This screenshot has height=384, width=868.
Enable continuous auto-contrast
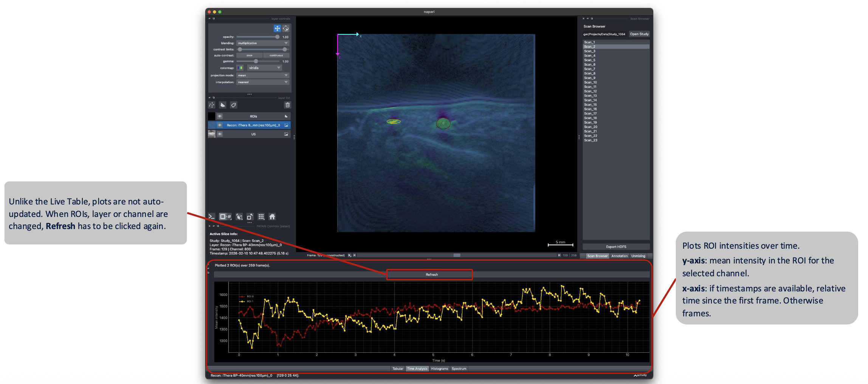[276, 56]
